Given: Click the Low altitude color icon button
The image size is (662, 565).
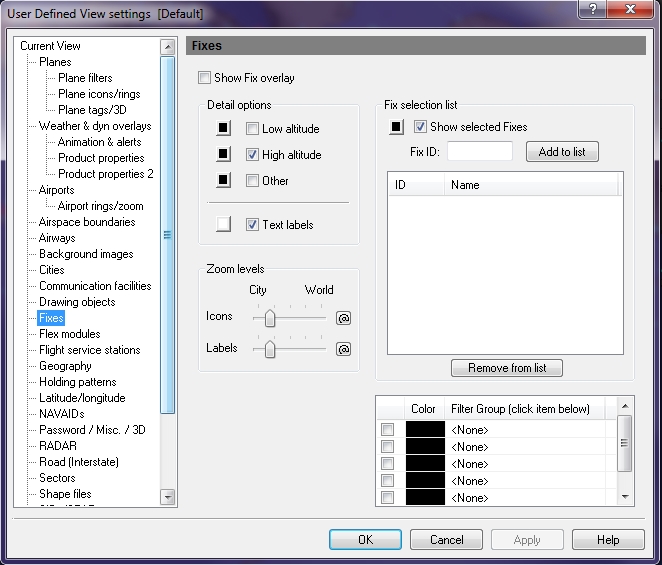Looking at the screenshot, I should (x=224, y=129).
